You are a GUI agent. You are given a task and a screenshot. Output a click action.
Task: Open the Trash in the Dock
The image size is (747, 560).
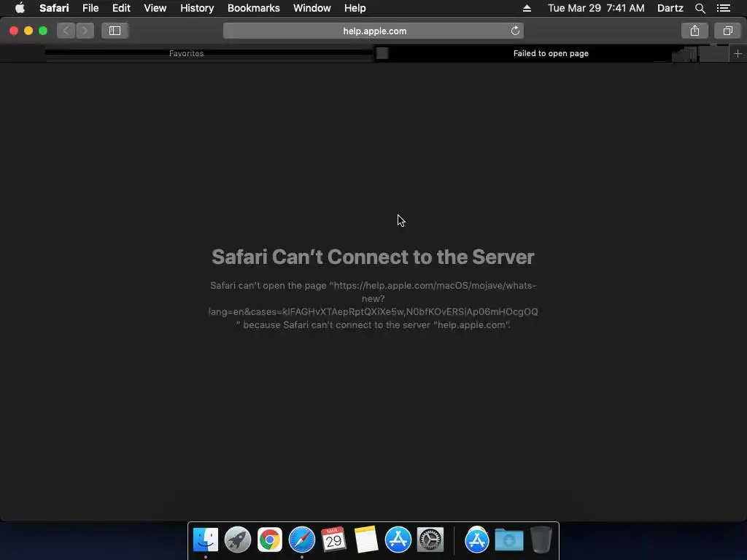[541, 540]
